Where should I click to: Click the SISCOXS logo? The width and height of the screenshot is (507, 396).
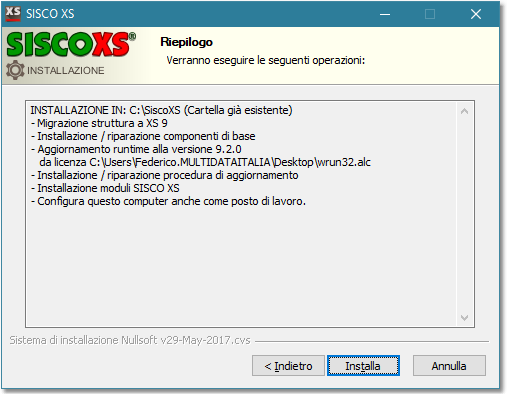pos(71,44)
